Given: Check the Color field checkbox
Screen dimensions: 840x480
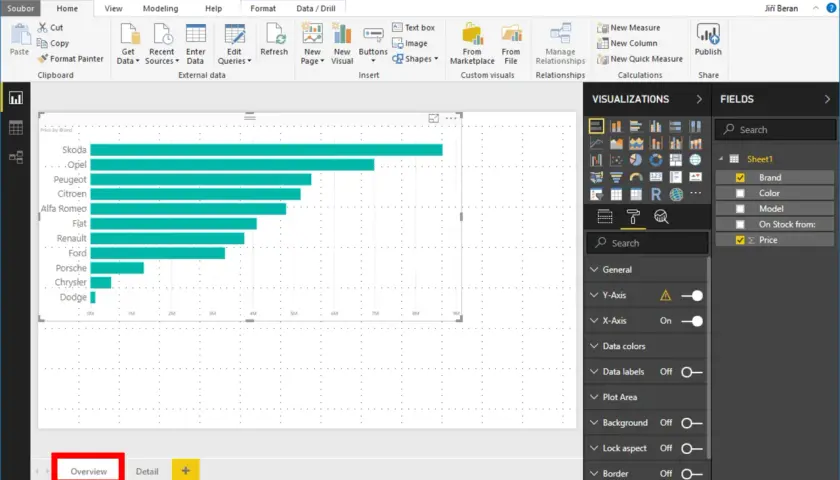Looking at the screenshot, I should (740, 193).
